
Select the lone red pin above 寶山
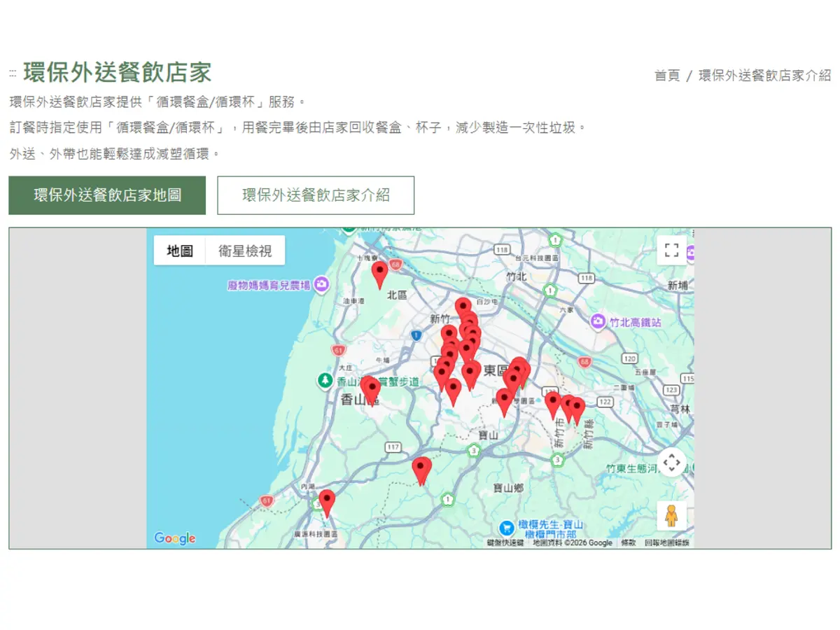point(504,402)
